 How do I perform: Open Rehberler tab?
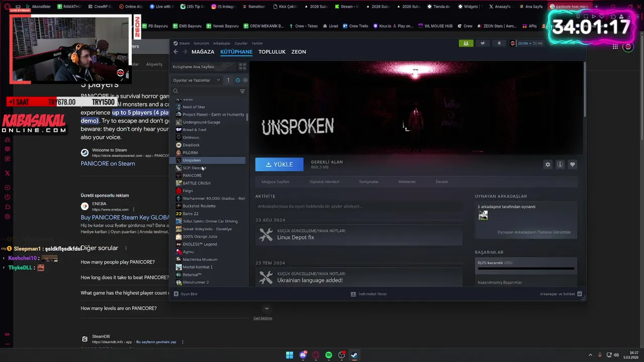coord(407,182)
